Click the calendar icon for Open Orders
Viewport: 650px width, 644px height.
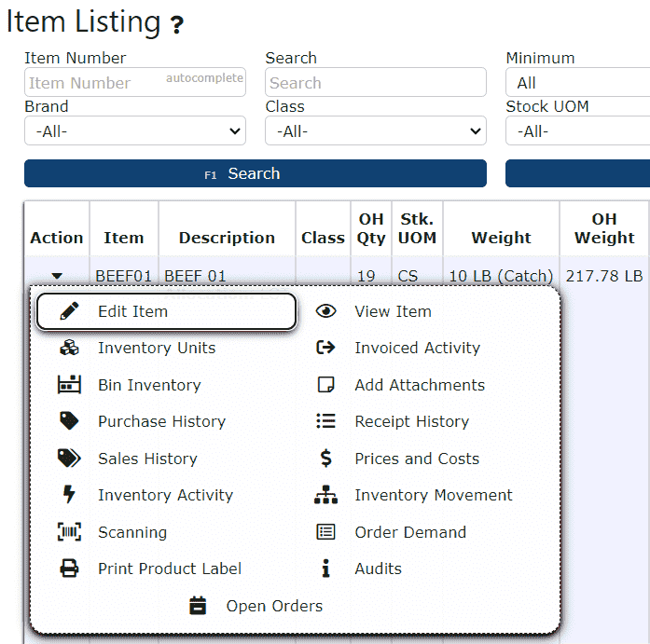click(198, 606)
